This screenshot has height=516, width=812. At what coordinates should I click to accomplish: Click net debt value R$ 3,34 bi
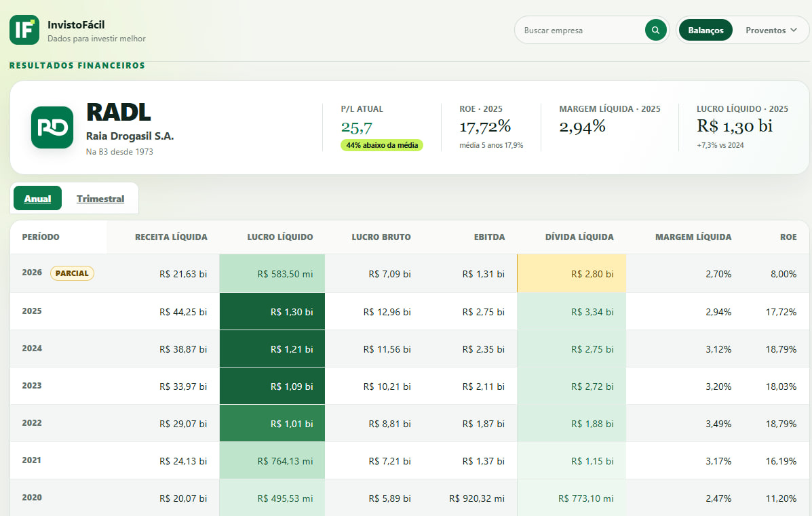click(592, 312)
